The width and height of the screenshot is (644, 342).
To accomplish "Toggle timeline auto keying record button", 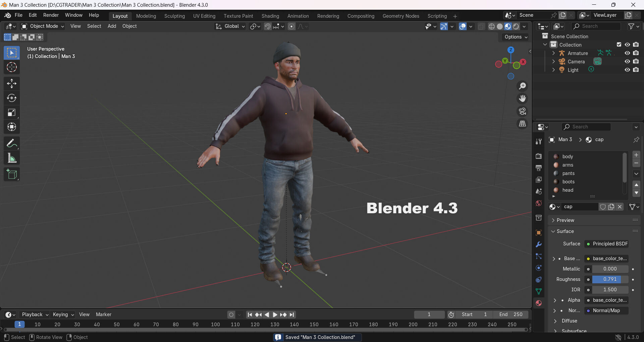I will click(x=231, y=315).
